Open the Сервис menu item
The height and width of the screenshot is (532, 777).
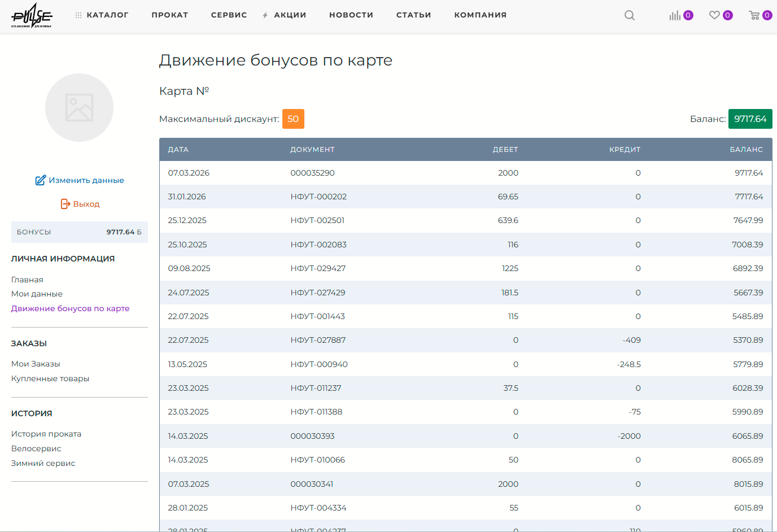click(x=229, y=15)
